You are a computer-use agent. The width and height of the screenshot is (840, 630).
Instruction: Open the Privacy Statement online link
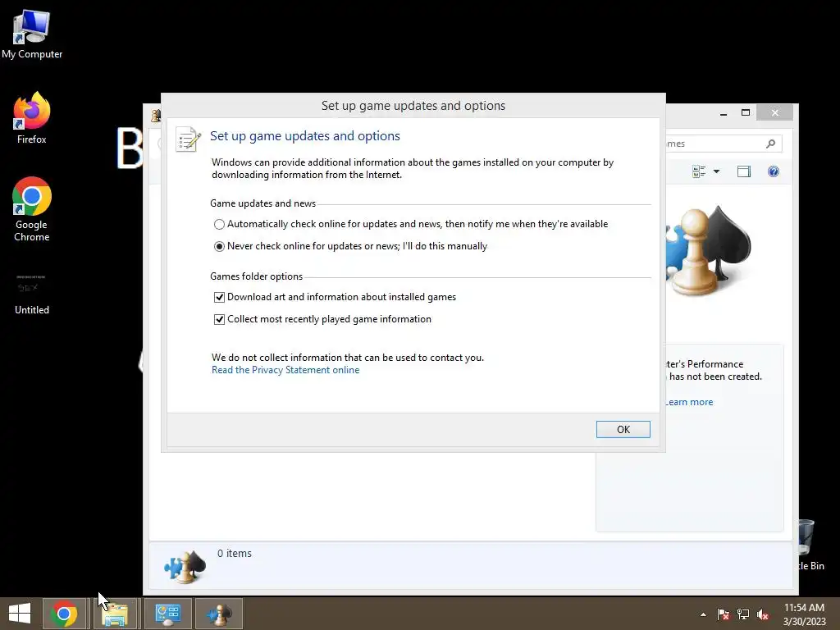pyautogui.click(x=285, y=370)
